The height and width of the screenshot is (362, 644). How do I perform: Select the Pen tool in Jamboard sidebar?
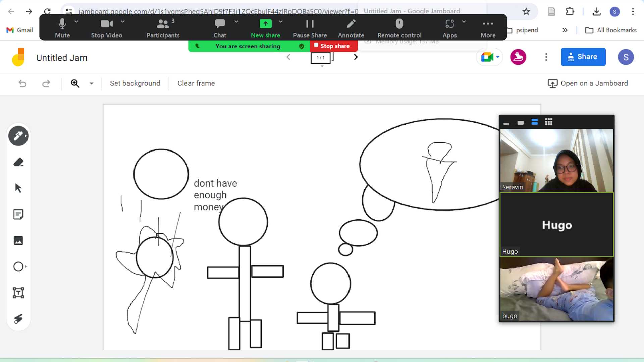pos(18,136)
